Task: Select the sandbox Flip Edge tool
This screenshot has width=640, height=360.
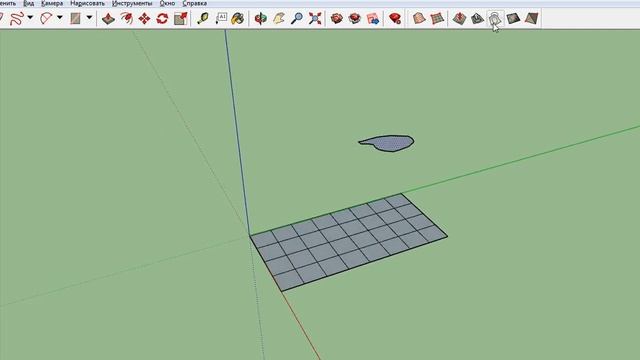Action: (531, 18)
